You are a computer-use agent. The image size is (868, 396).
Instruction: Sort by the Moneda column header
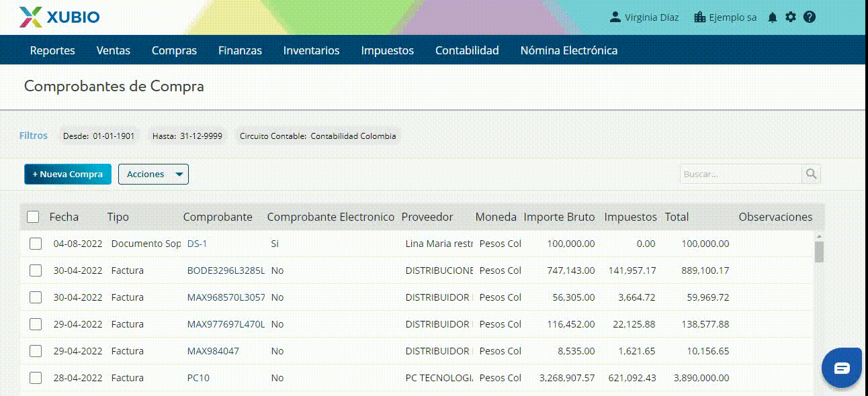click(x=496, y=217)
